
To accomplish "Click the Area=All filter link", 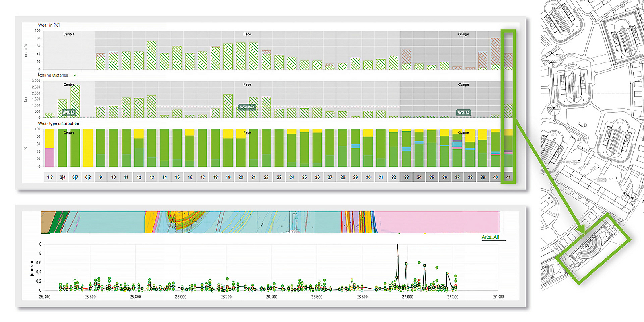I will (x=490, y=237).
